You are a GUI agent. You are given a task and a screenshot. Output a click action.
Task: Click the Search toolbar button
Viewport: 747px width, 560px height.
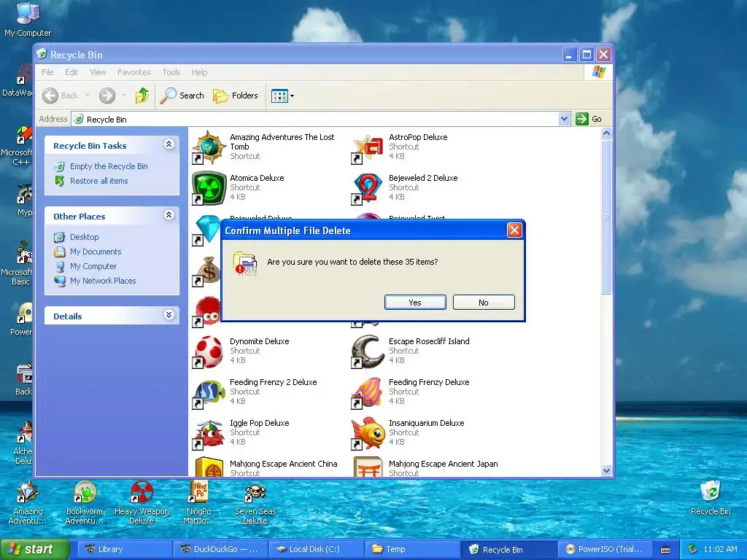[182, 96]
